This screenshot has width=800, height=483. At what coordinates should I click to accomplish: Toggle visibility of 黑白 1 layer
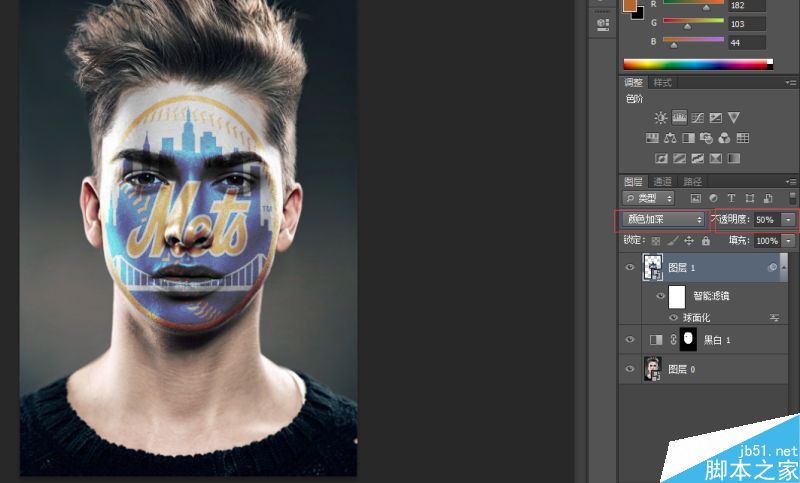(x=630, y=340)
